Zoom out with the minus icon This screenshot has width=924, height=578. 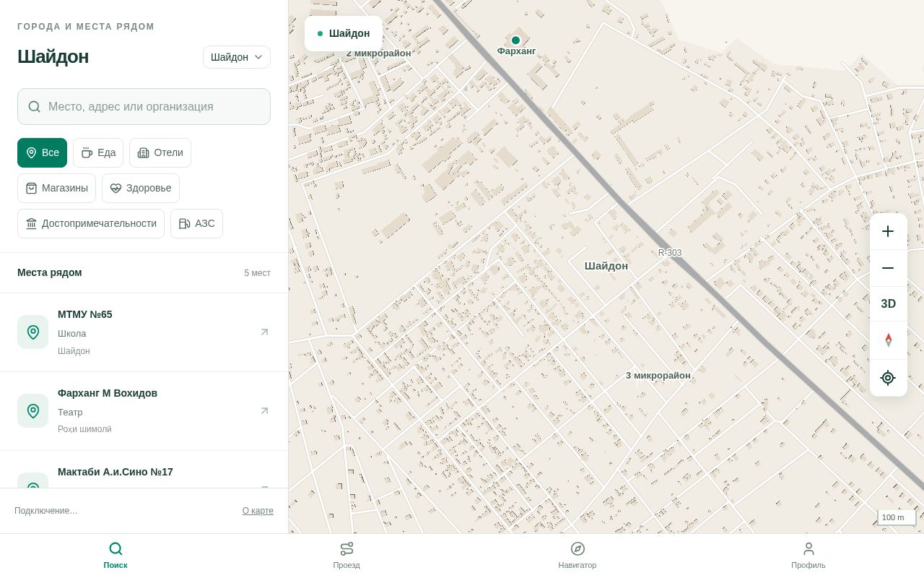coord(888,268)
